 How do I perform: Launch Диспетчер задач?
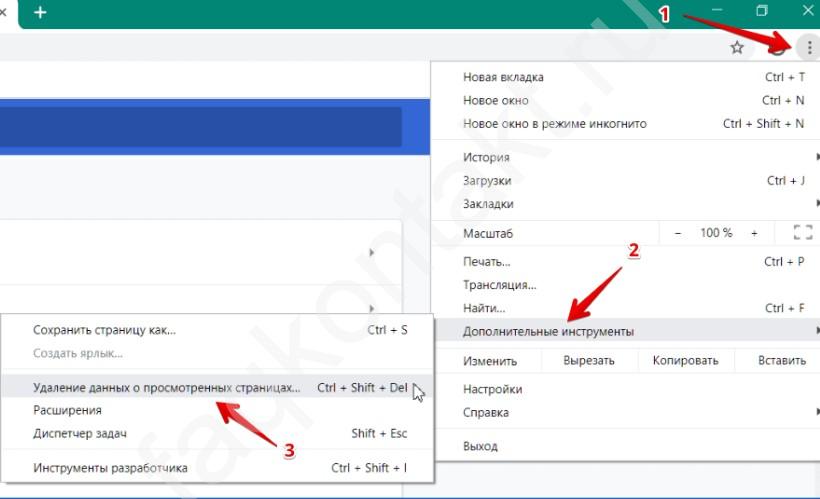pyautogui.click(x=82, y=433)
